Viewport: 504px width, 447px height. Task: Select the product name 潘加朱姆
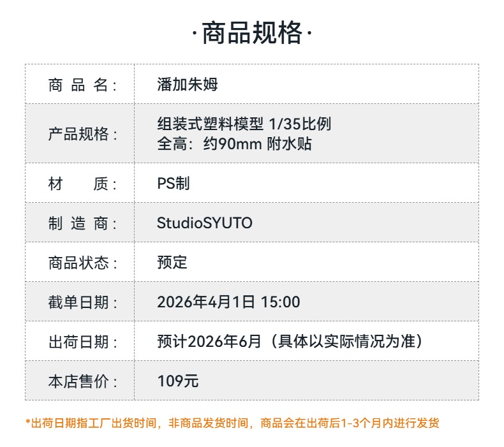click(188, 85)
